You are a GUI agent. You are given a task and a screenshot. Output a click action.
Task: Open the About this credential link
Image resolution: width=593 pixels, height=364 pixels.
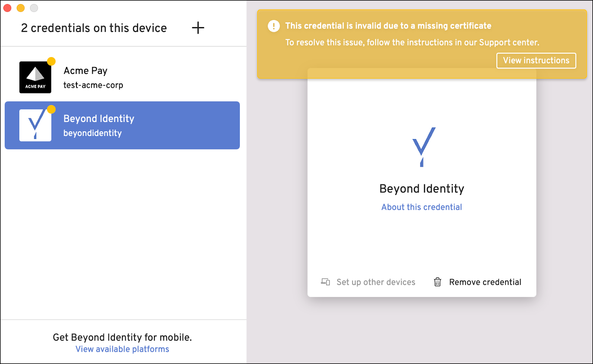tap(421, 207)
